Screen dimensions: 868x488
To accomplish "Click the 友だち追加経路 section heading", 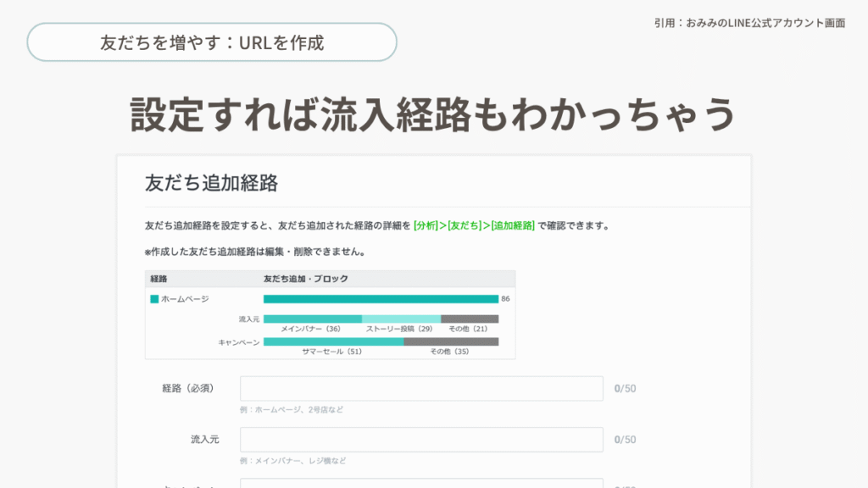I will [211, 182].
